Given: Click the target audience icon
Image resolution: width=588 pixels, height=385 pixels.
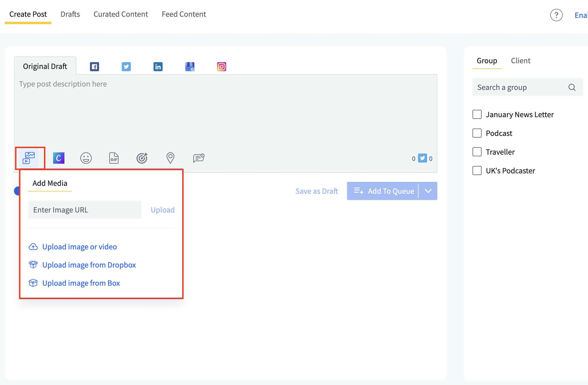Looking at the screenshot, I should [x=142, y=158].
